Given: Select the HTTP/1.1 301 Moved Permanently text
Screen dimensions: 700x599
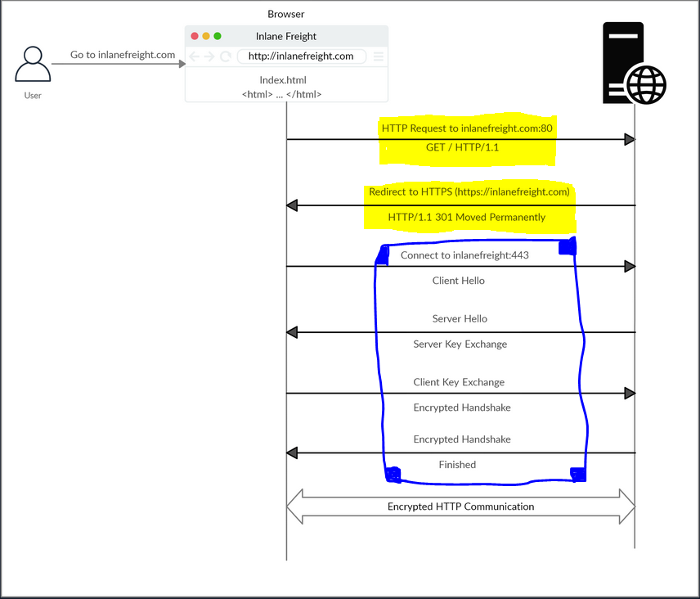Looking at the screenshot, I should (466, 218).
